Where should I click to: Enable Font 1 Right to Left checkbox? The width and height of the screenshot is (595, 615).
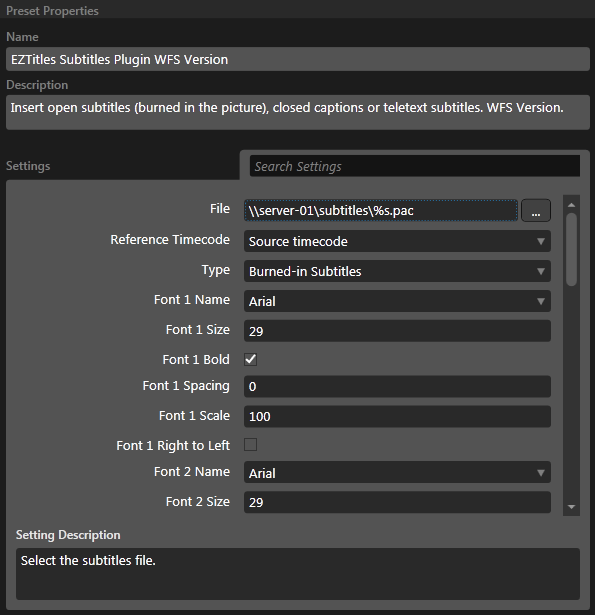(251, 445)
